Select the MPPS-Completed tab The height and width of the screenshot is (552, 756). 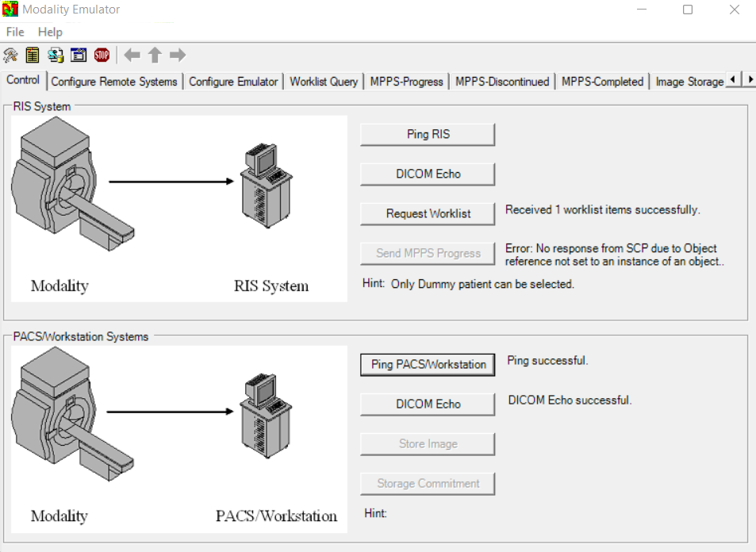pos(602,81)
